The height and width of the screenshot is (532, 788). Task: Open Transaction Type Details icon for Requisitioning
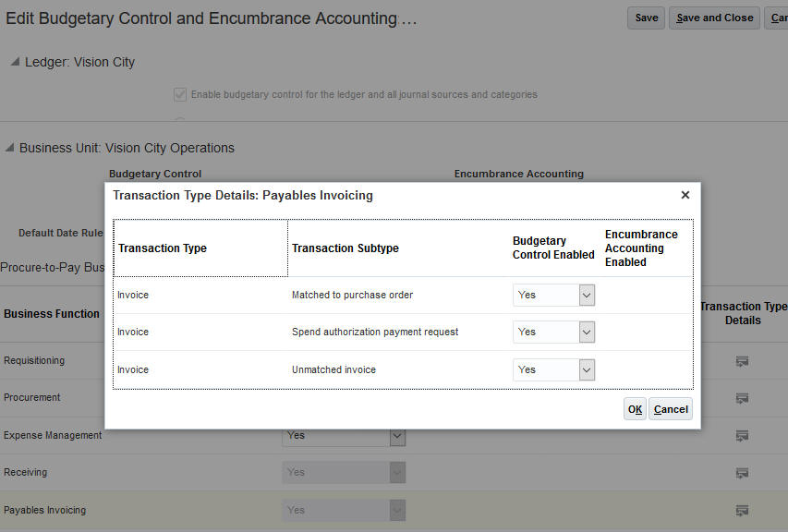pos(741,361)
